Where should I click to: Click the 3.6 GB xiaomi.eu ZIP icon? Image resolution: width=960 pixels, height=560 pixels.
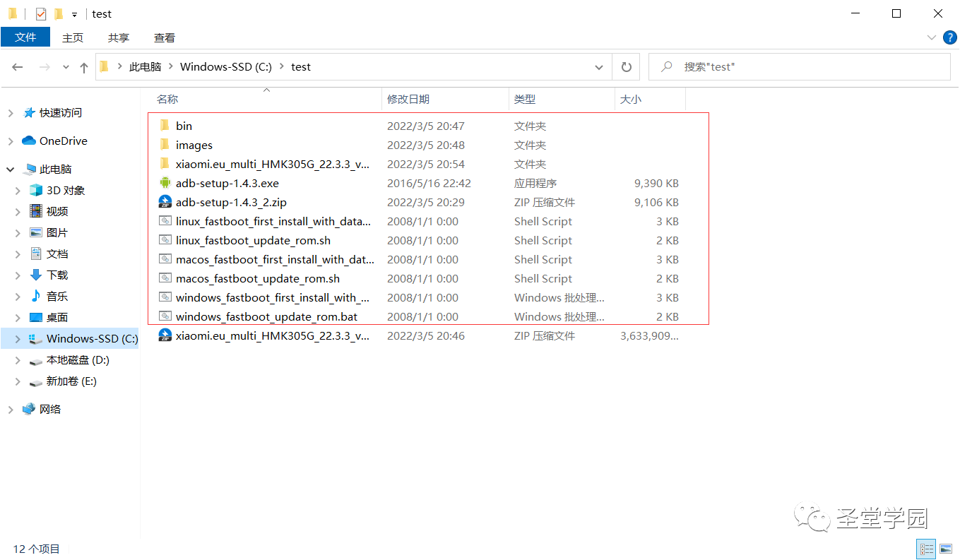165,335
